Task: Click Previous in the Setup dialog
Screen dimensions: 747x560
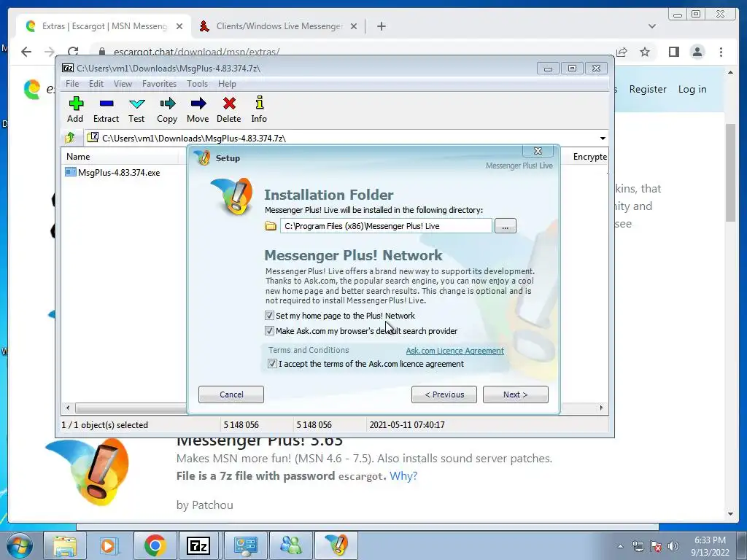Action: 444,394
